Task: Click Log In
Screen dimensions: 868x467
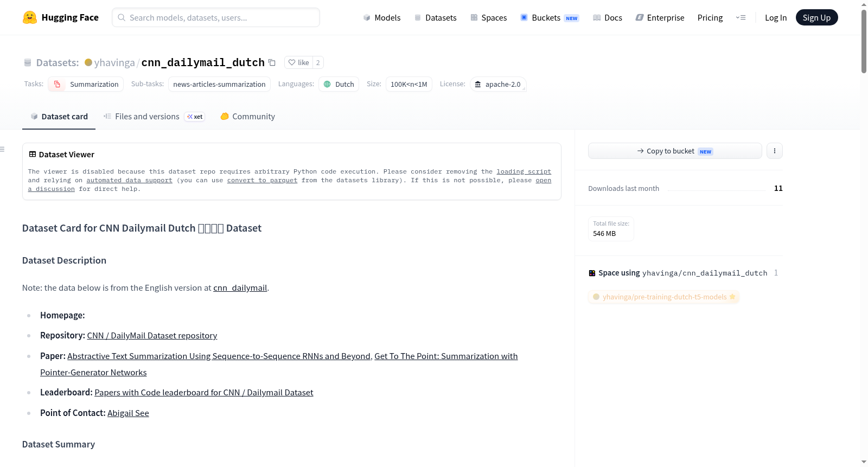Action: (x=775, y=18)
